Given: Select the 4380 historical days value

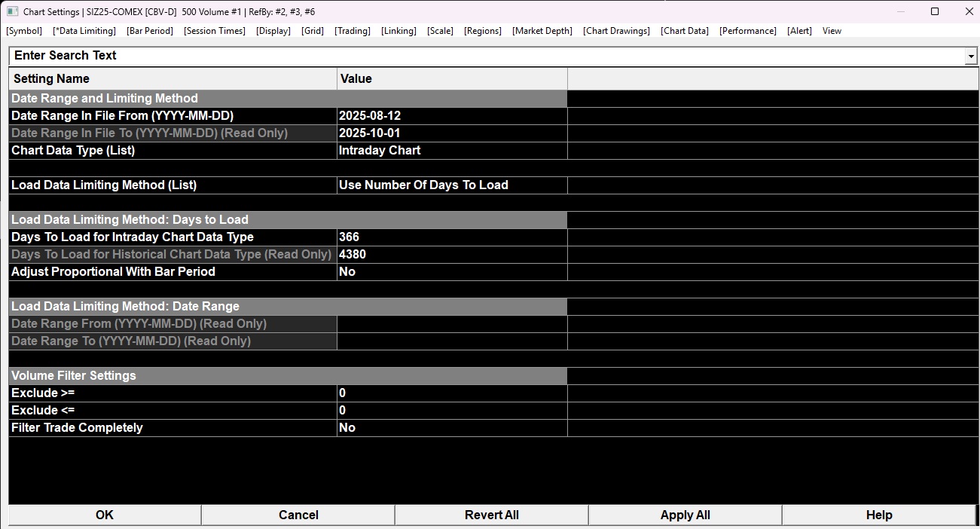Looking at the screenshot, I should click(452, 255).
